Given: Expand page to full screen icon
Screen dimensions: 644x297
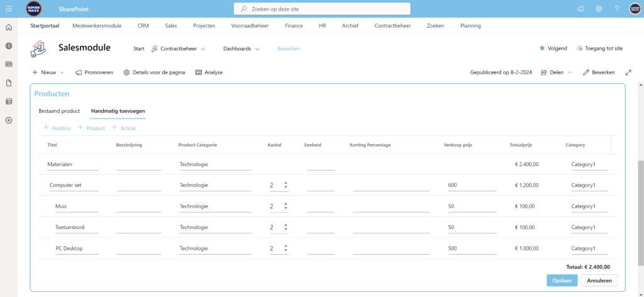Looking at the screenshot, I should [628, 72].
